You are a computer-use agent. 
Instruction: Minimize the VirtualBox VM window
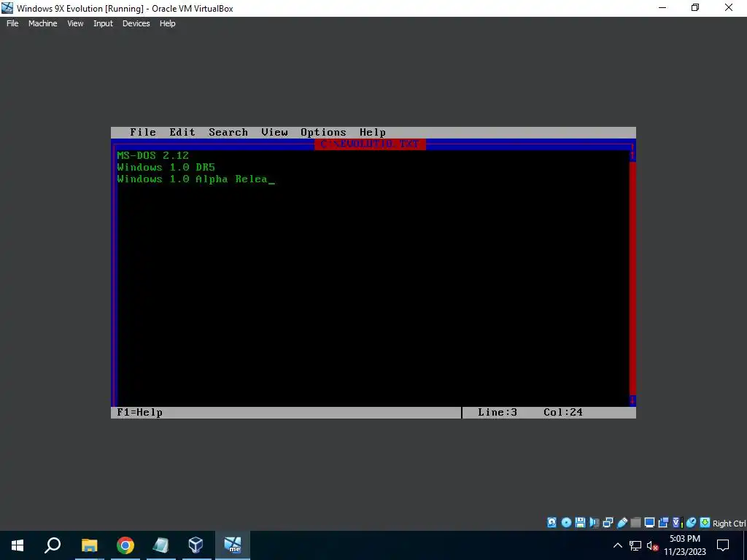tap(662, 8)
